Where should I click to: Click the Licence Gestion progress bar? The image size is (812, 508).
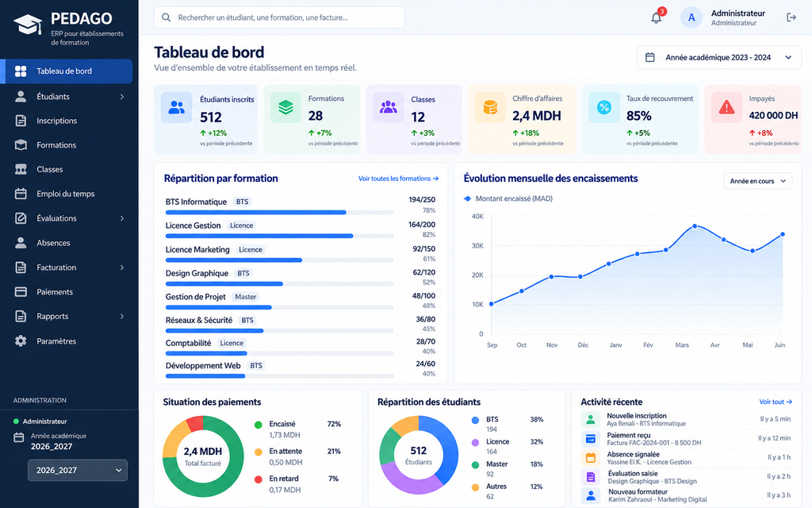[x=280, y=236]
